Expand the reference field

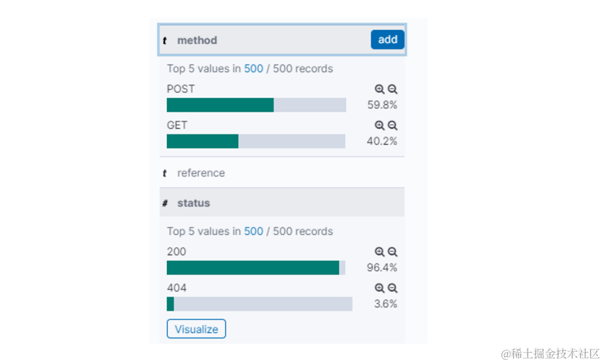point(201,173)
